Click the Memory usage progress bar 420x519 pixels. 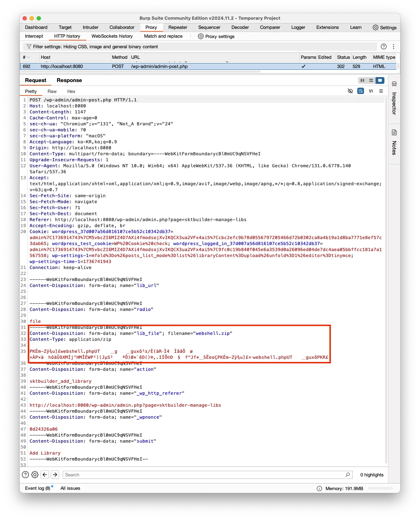381,488
